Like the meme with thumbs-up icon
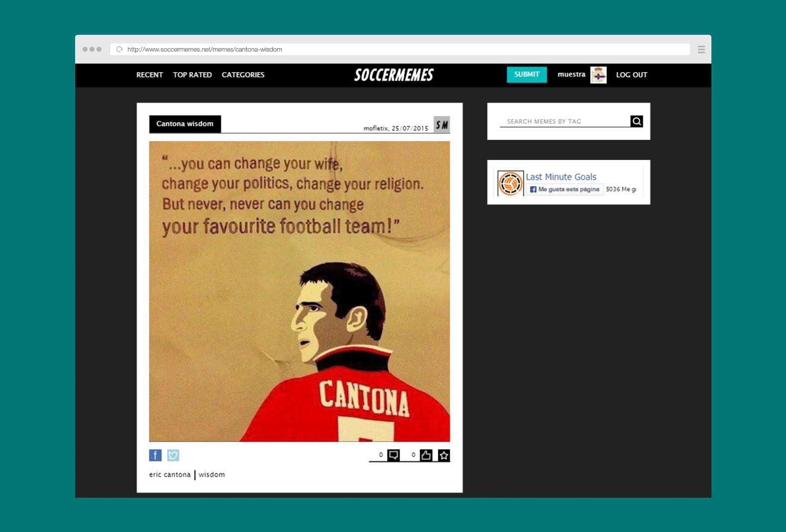 coord(426,455)
